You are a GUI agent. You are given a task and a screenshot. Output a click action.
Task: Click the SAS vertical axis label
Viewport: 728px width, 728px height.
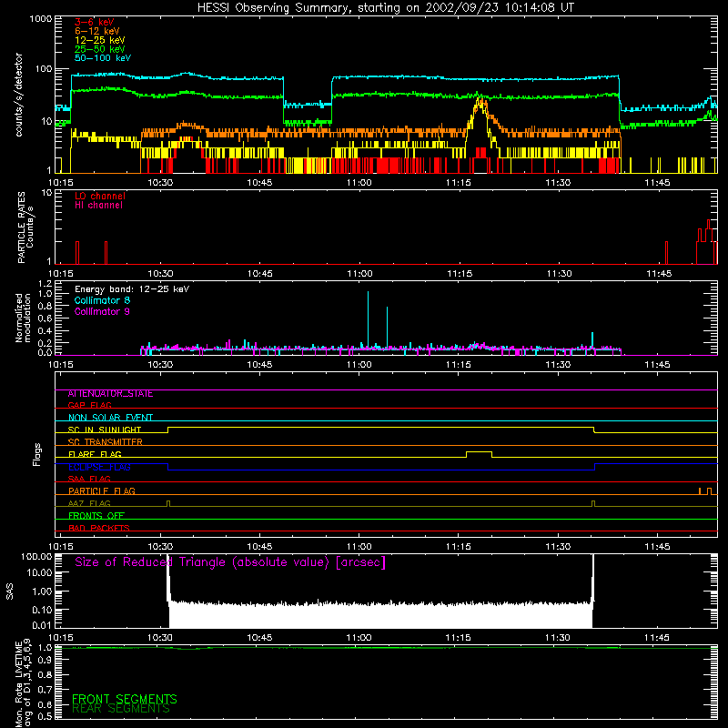pyautogui.click(x=10, y=591)
